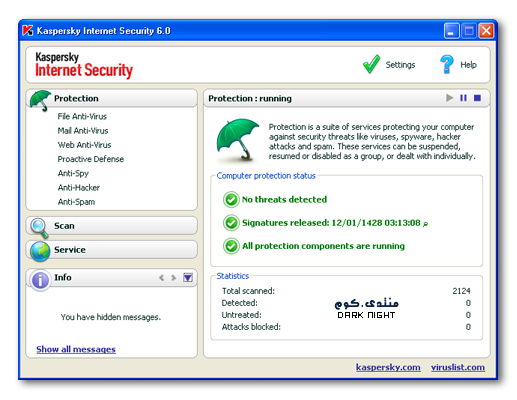Image resolution: width=517 pixels, height=400 pixels.
Task: Click the blue Info circle icon
Action: (x=40, y=280)
